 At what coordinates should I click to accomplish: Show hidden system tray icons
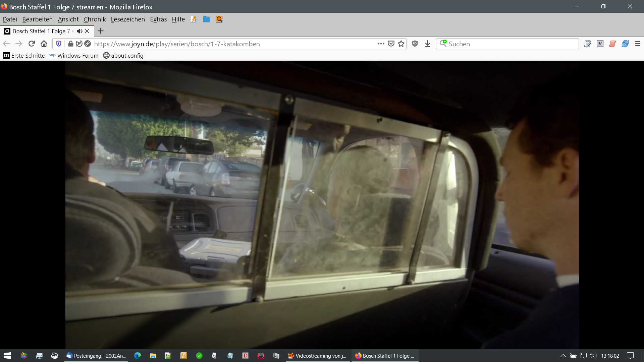[563, 356]
